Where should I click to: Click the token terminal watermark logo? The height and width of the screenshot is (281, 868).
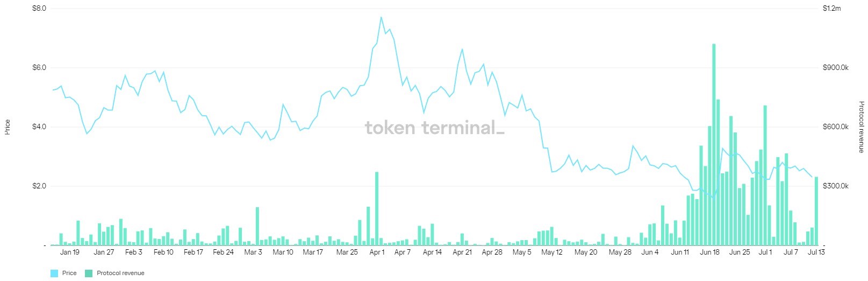(434, 128)
